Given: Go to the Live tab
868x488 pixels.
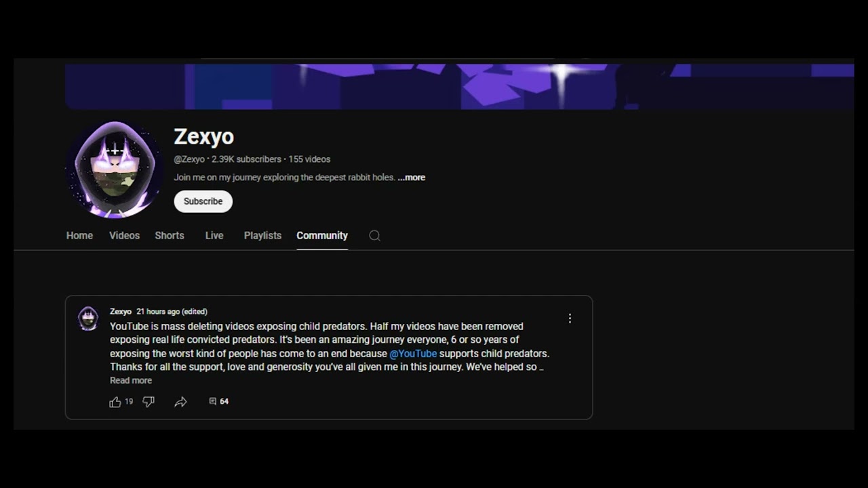Looking at the screenshot, I should (x=214, y=235).
